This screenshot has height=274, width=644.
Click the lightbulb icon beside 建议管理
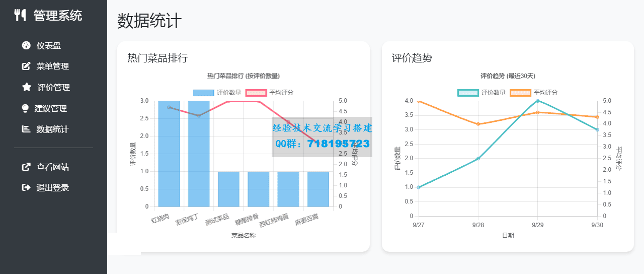click(25, 108)
